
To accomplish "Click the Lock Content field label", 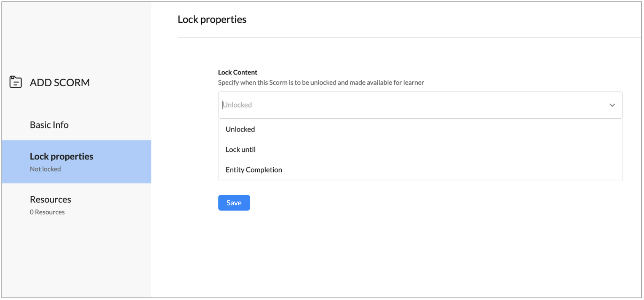I will [238, 72].
